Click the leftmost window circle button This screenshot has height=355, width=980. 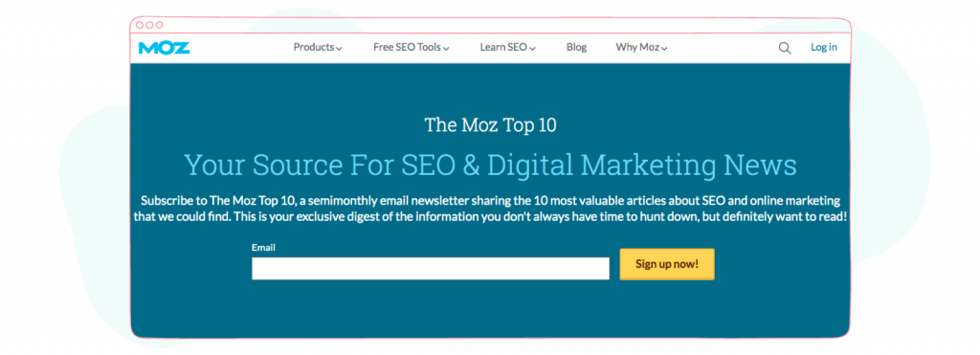click(140, 25)
